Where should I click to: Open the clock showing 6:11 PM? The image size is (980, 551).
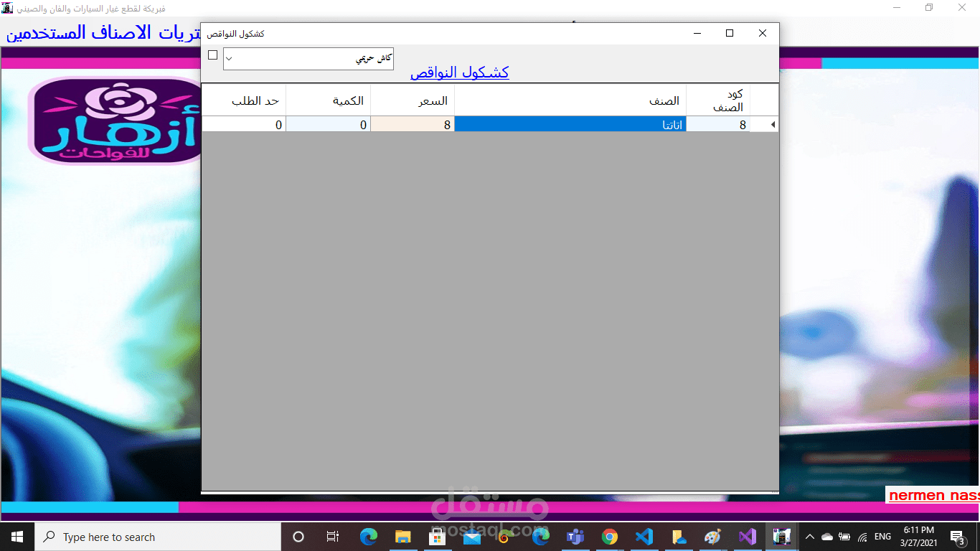[919, 537]
